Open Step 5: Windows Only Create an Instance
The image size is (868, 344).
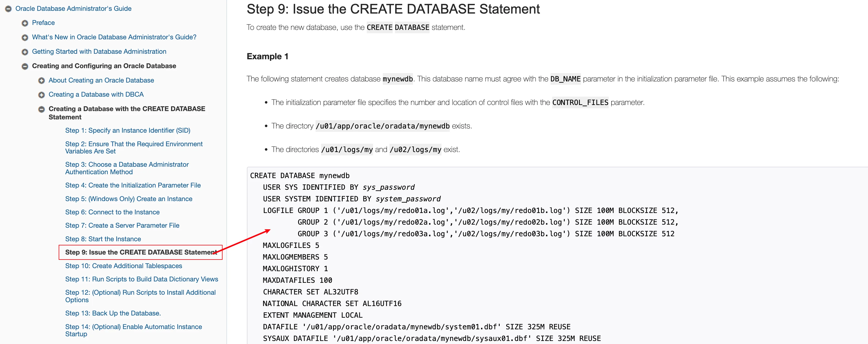128,199
